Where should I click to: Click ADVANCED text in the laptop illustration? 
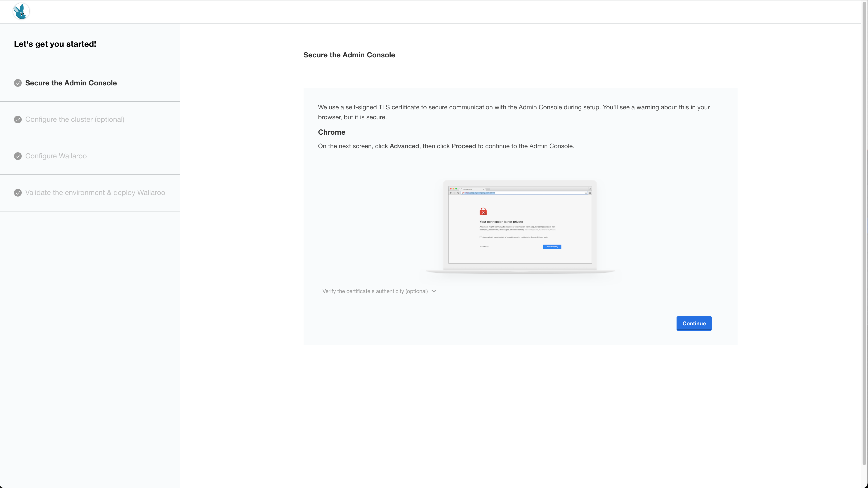484,247
